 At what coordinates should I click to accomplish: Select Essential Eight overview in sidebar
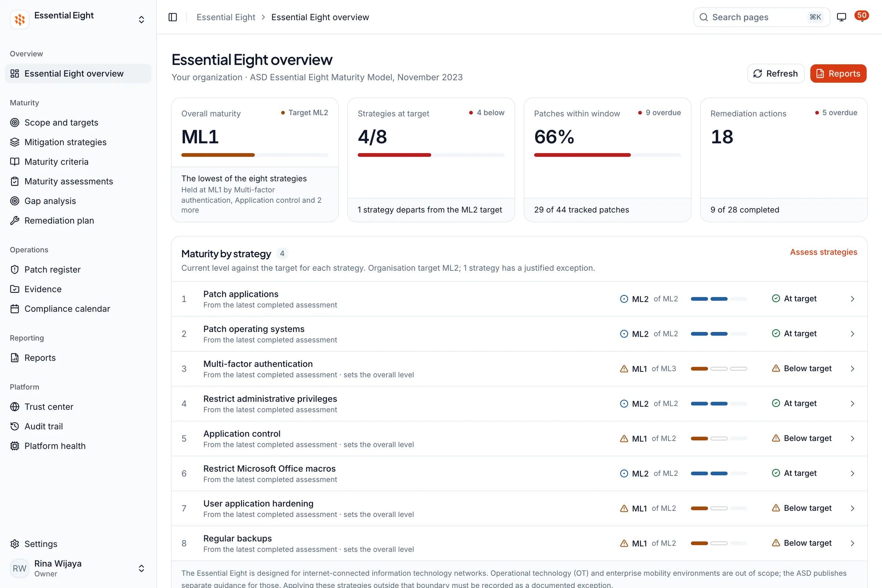78,73
